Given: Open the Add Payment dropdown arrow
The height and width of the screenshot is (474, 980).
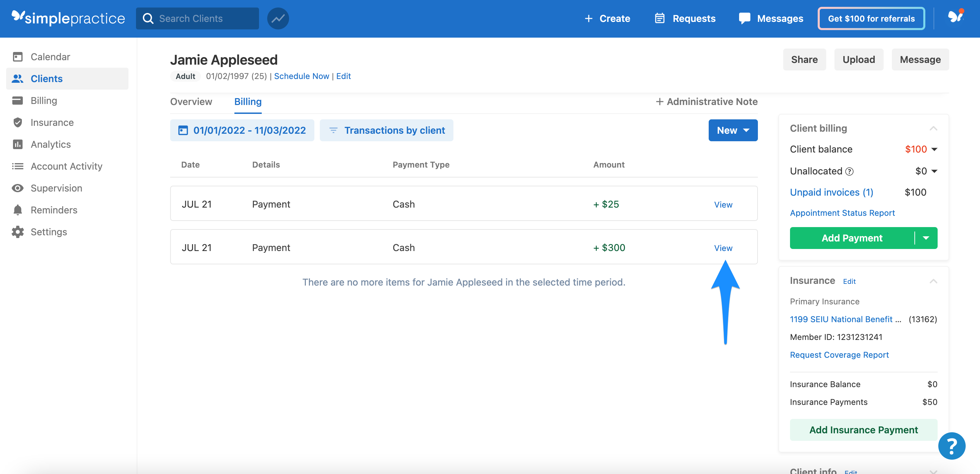Looking at the screenshot, I should [926, 238].
